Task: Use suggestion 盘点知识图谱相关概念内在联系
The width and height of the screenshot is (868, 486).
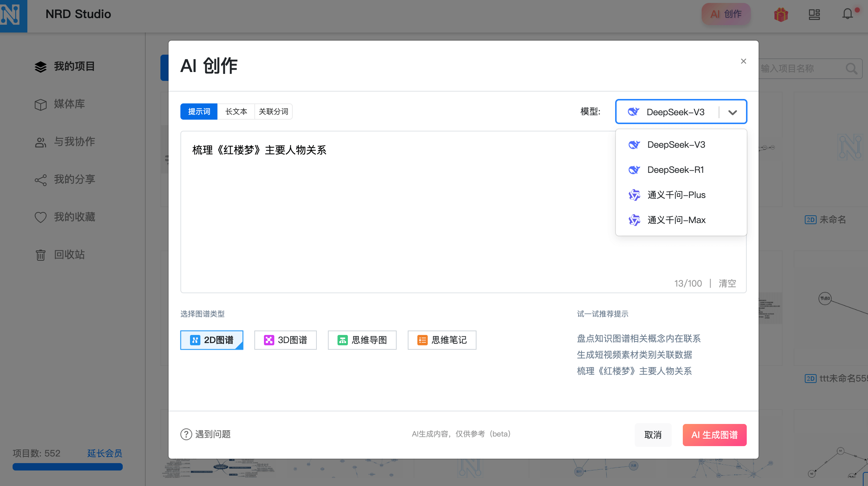Action: click(639, 339)
